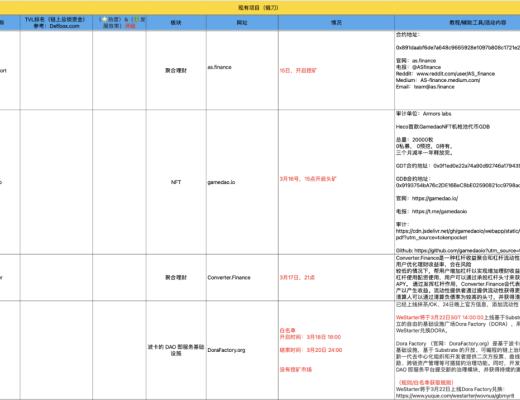Image resolution: width=520 pixels, height=400 pixels.
Task: Click the GDB contract address starting '0x9193754'
Action: pos(458,185)
